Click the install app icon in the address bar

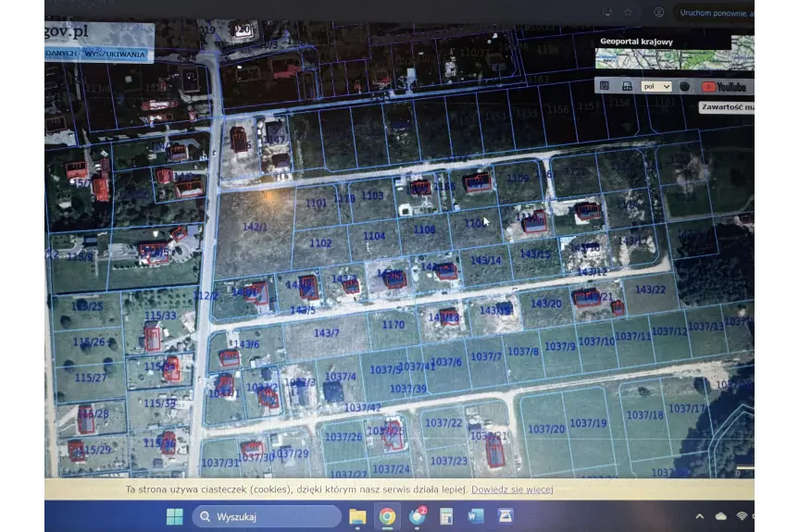coord(606,13)
